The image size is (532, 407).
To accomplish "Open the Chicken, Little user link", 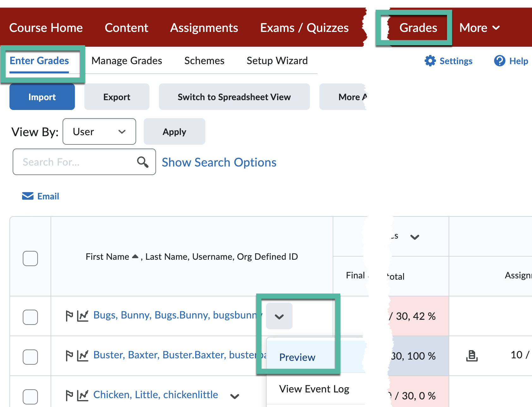I will pyautogui.click(x=155, y=395).
